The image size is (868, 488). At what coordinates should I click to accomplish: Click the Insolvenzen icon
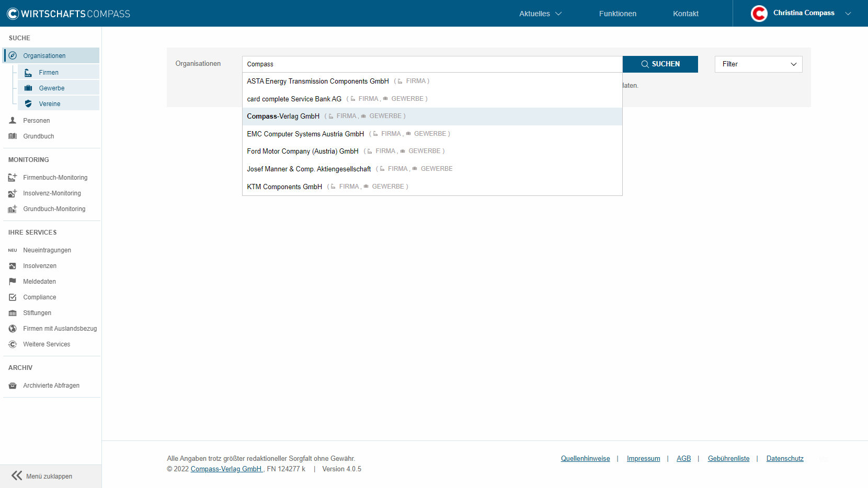click(13, 266)
